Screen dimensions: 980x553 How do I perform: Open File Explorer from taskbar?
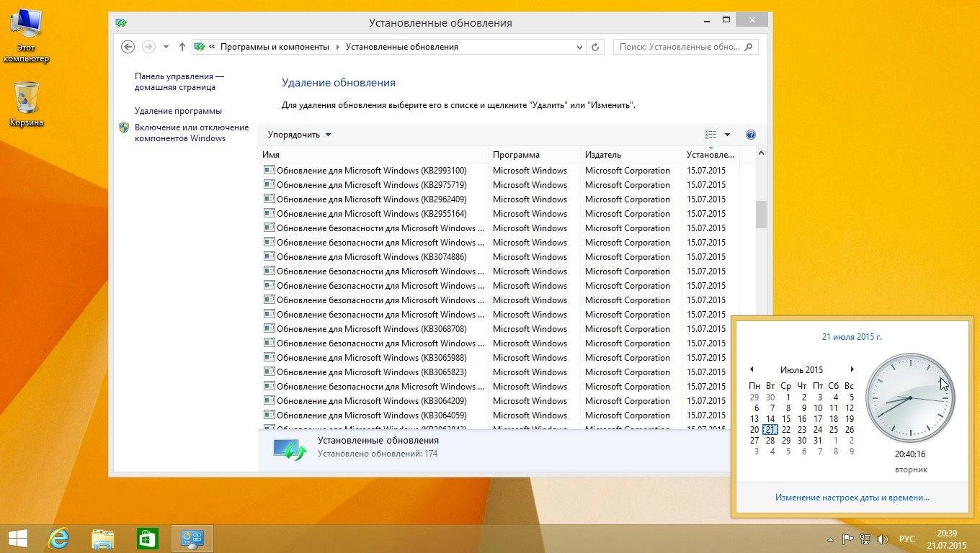coord(103,539)
